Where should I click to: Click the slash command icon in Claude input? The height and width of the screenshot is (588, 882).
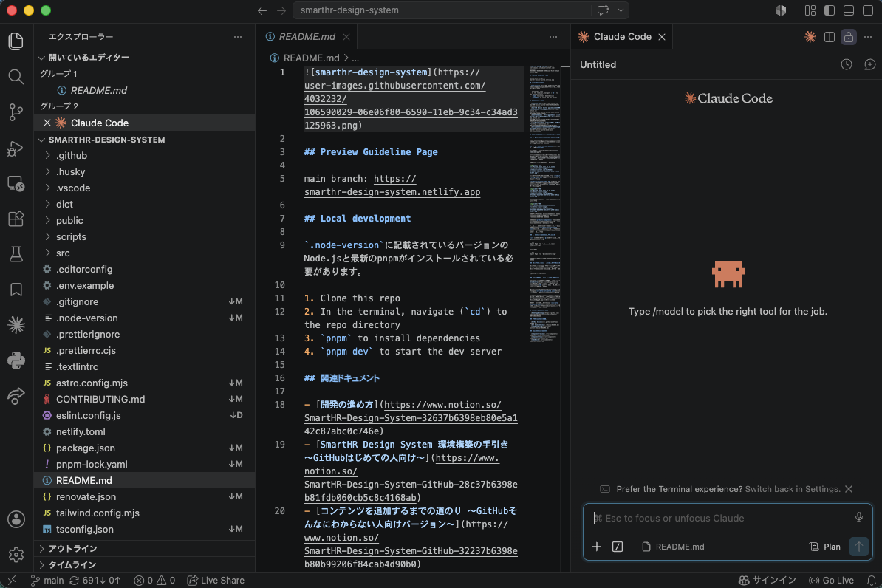(x=617, y=547)
